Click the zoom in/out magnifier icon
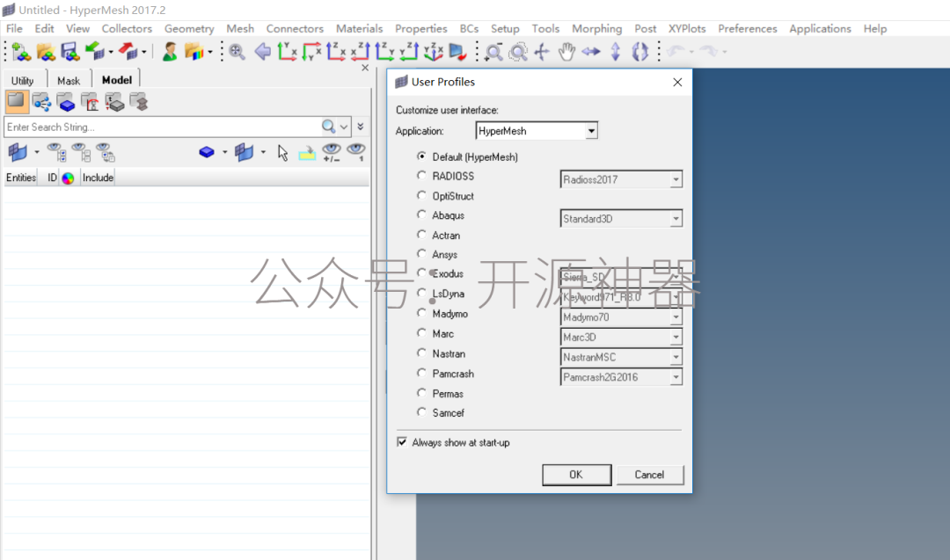Viewport: 950px width, 560px height. coord(493,52)
